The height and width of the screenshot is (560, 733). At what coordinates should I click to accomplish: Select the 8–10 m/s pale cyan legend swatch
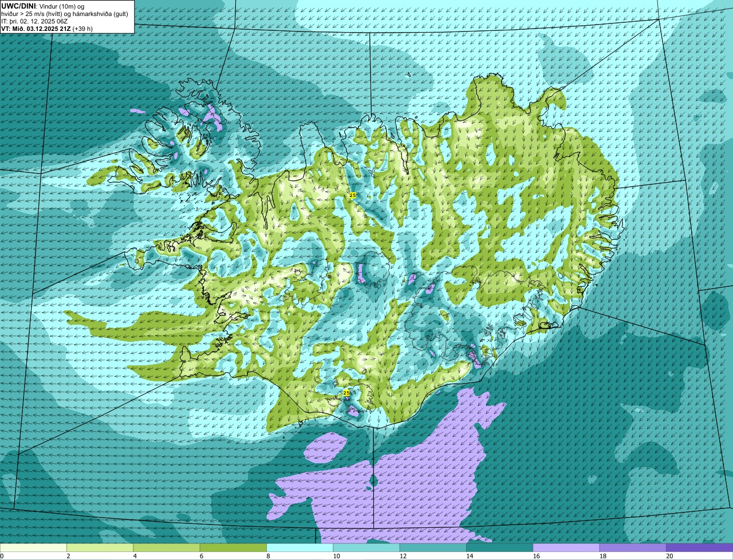(x=300, y=548)
